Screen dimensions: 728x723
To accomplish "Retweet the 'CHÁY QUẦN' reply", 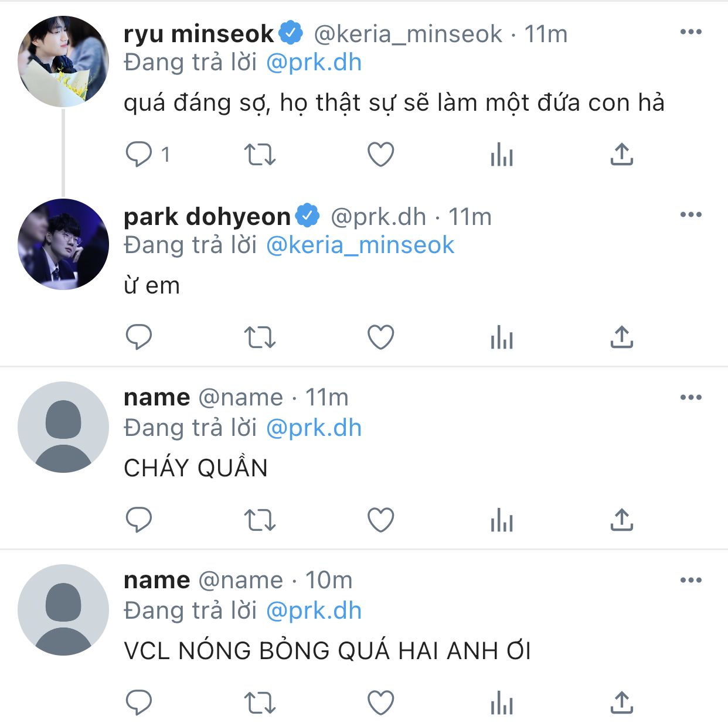I will click(x=260, y=520).
